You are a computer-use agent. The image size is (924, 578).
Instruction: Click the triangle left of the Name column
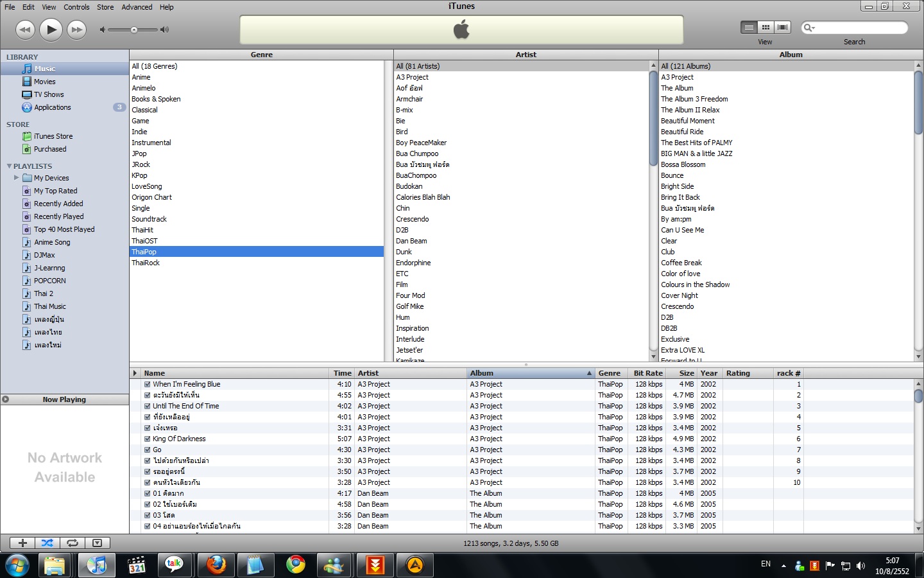pyautogui.click(x=135, y=373)
